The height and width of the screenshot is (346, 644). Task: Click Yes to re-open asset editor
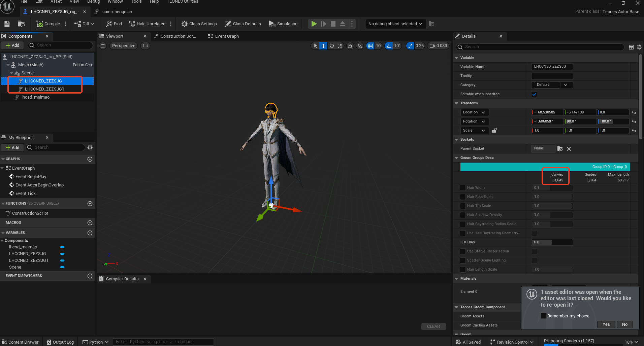tap(606, 324)
